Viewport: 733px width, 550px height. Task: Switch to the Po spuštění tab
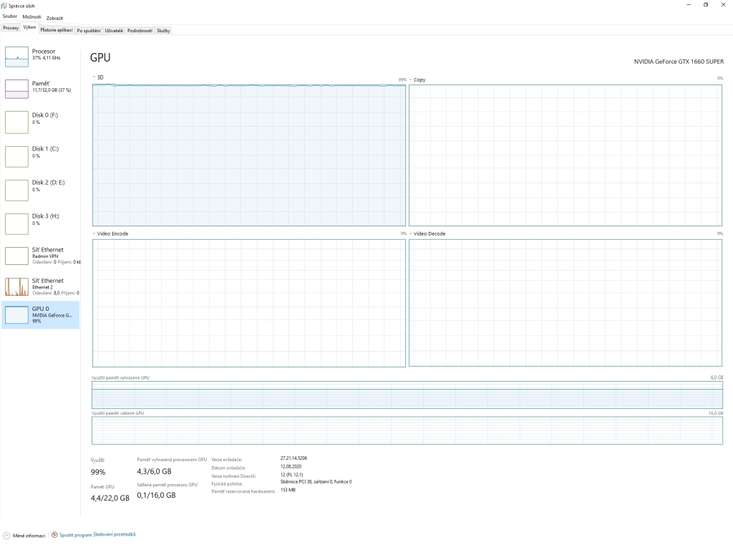click(x=89, y=30)
